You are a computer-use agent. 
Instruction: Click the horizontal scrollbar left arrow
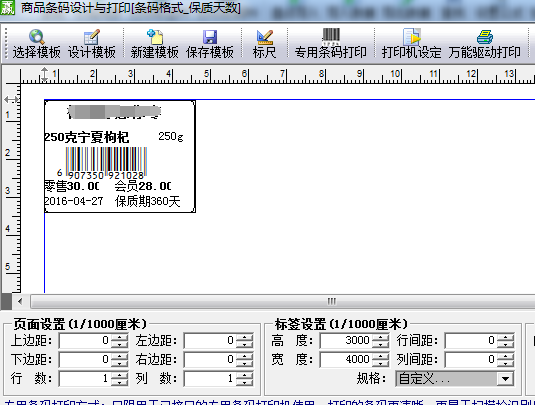[20, 301]
